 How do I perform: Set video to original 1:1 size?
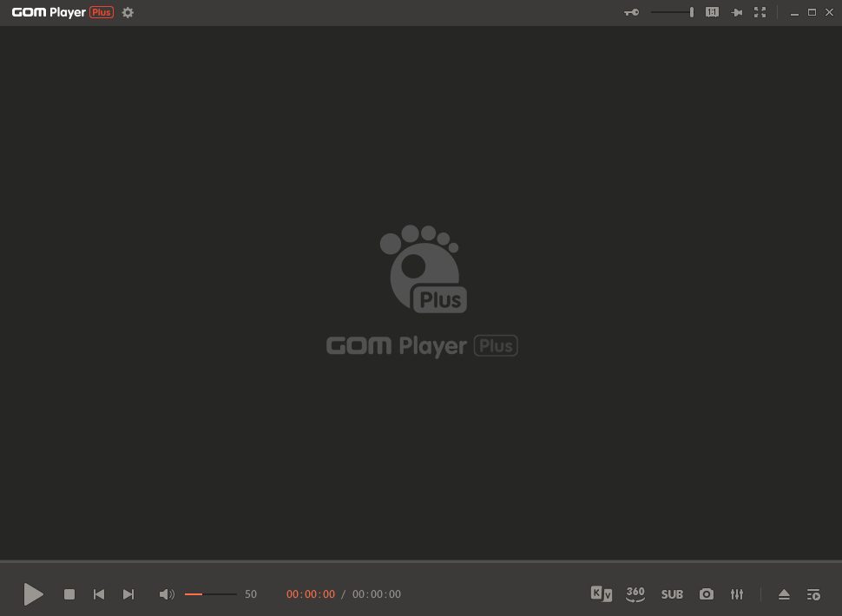[712, 12]
